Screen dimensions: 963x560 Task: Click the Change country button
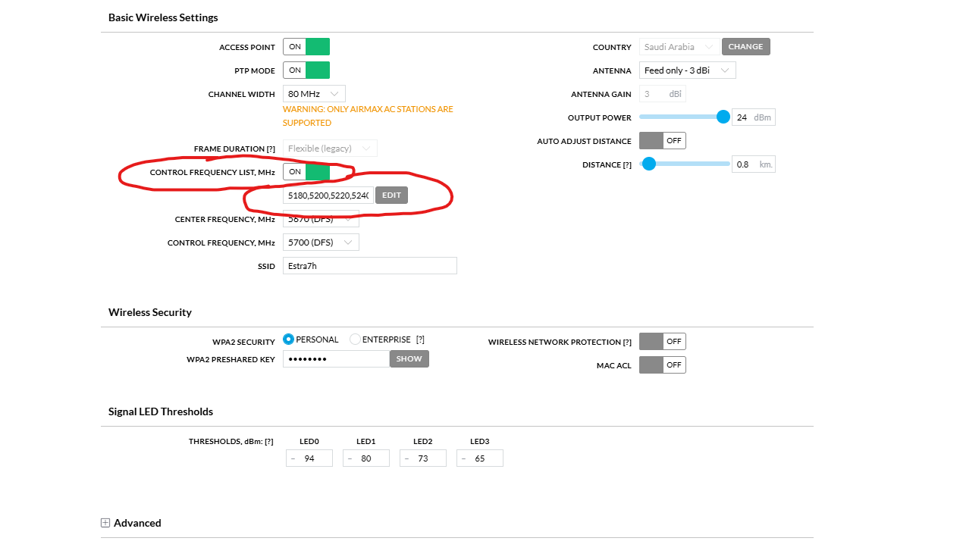(x=746, y=47)
